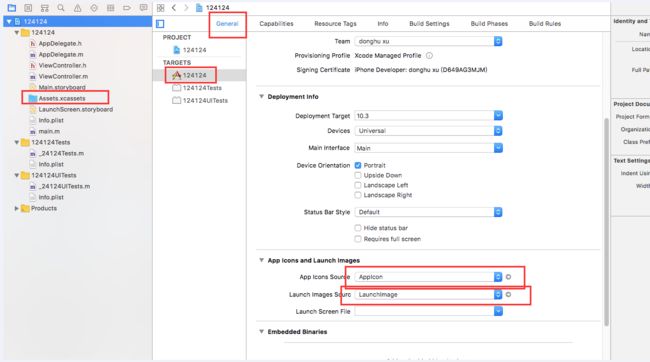Open the Report navigator icon

143,8
